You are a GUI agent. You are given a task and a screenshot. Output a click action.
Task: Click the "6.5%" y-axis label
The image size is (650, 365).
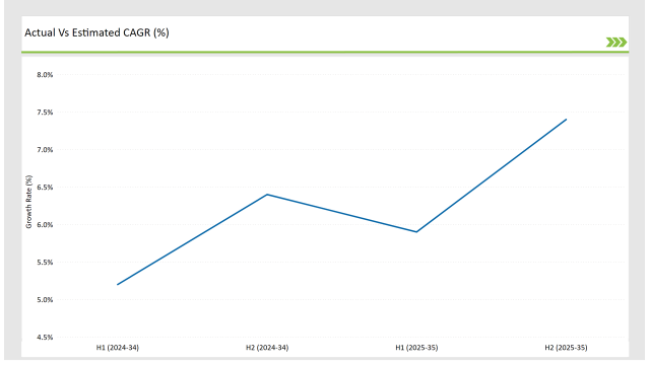click(45, 187)
